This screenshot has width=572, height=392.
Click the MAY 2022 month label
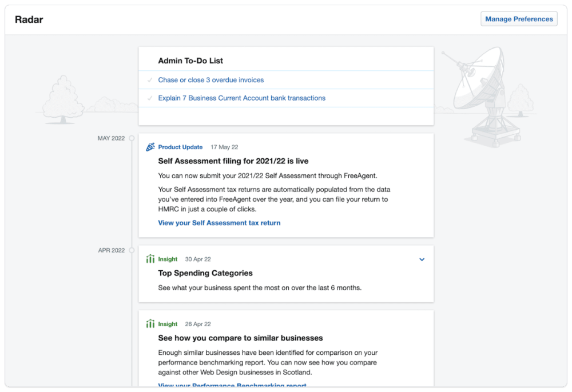[x=112, y=138]
